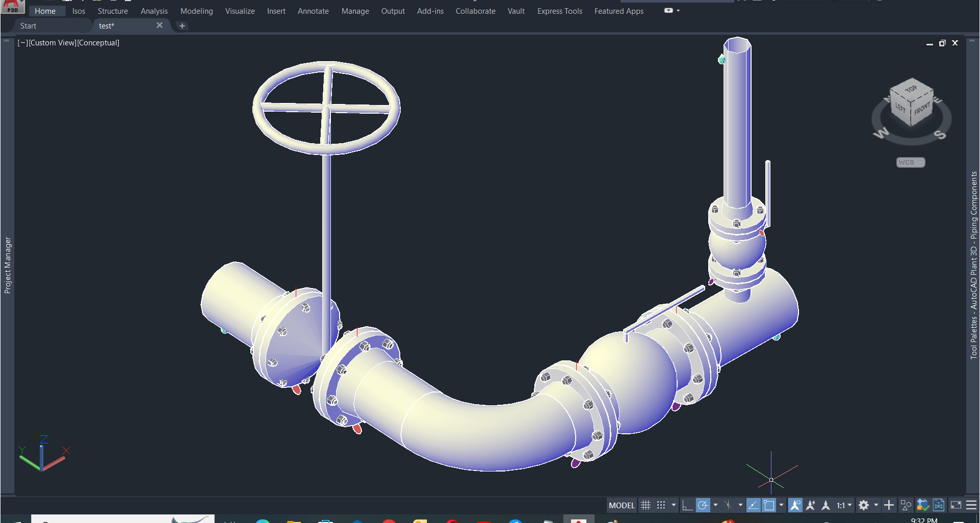Click the Clean Screen icon
Image resolution: width=980 pixels, height=523 pixels.
[956, 505]
